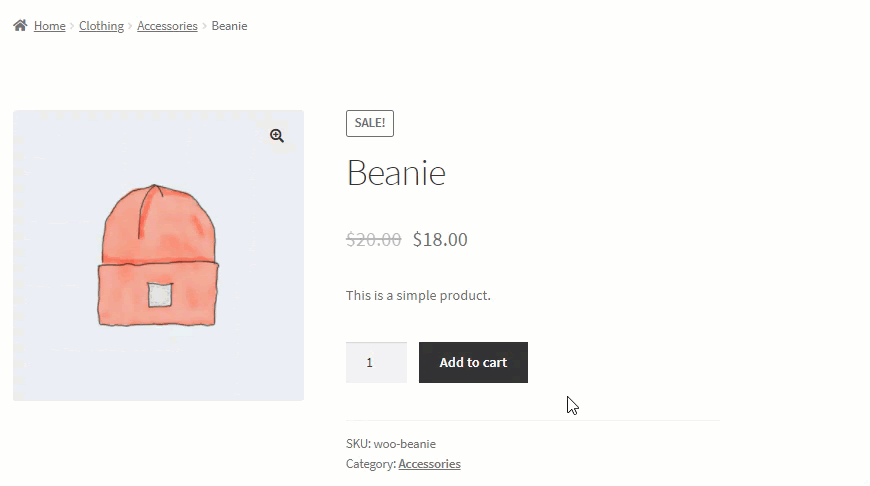Viewport: 870px width, 486px height.
Task: Go to the Home breadcrumb link
Action: pos(49,26)
